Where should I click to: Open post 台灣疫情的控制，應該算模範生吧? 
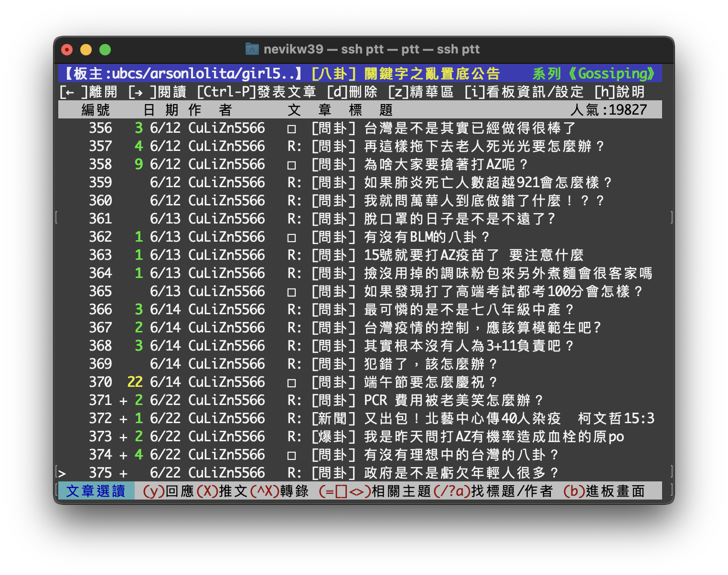click(482, 328)
